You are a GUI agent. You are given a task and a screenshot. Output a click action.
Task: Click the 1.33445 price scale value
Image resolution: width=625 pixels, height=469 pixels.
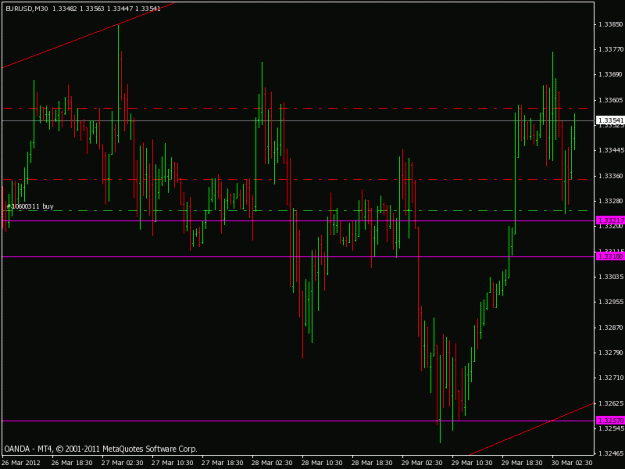611,150
